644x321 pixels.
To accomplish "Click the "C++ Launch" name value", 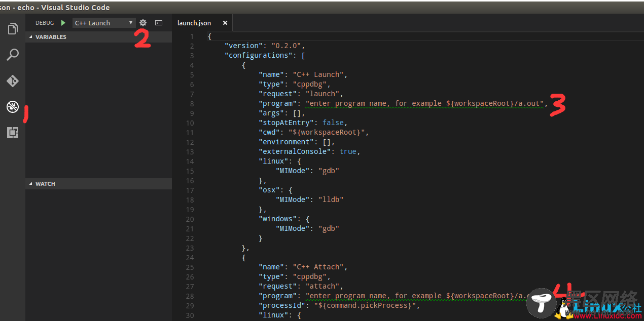I will click(x=317, y=74).
